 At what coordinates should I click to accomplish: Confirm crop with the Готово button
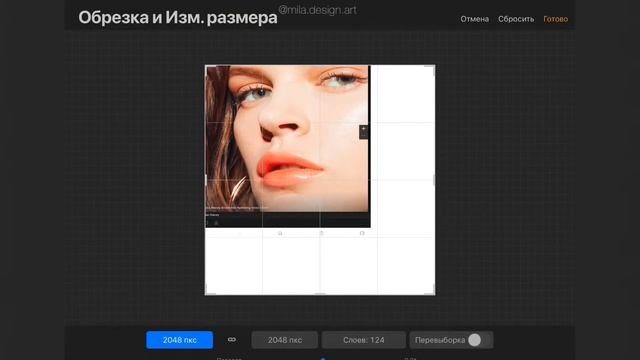555,19
